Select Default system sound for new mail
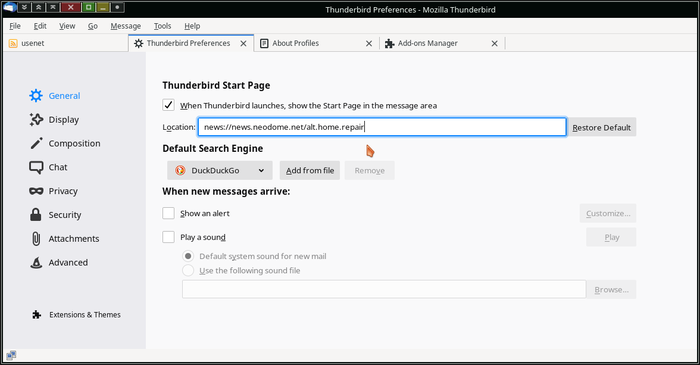Viewport: 700px width, 365px height. [188, 256]
